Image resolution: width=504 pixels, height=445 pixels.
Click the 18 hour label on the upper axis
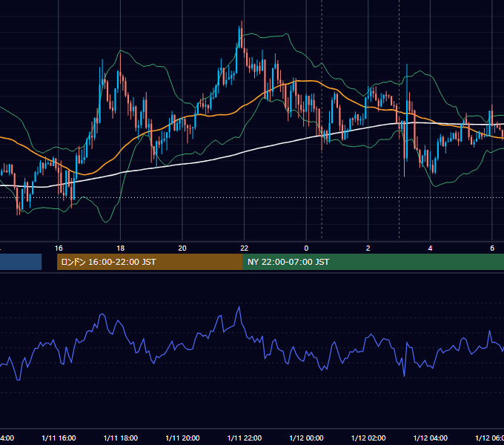pyautogui.click(x=121, y=248)
